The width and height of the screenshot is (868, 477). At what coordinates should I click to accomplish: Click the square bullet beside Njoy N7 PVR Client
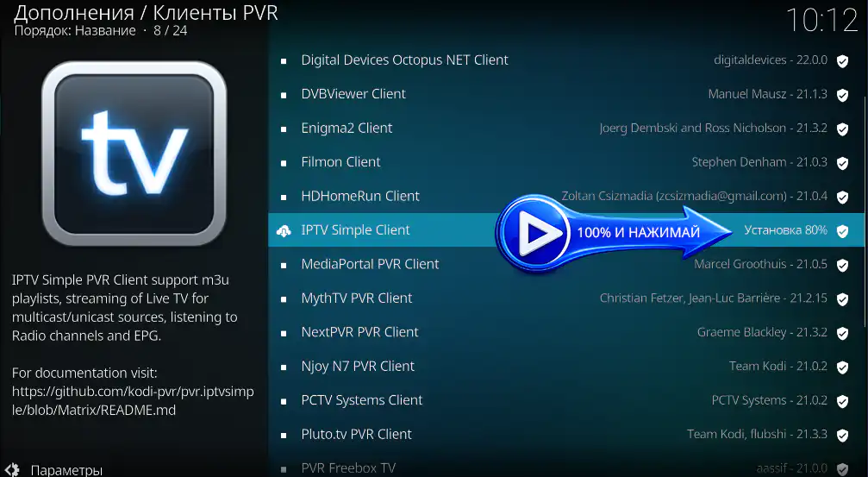click(x=284, y=367)
